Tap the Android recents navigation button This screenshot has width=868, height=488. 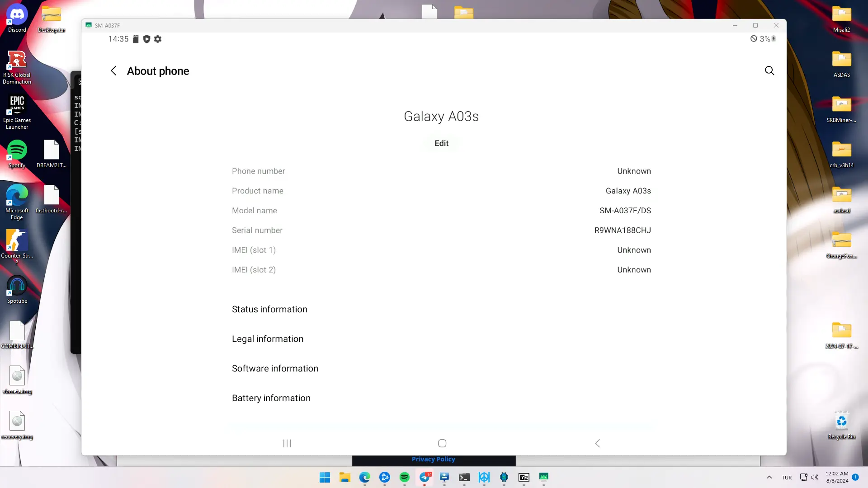tap(287, 443)
